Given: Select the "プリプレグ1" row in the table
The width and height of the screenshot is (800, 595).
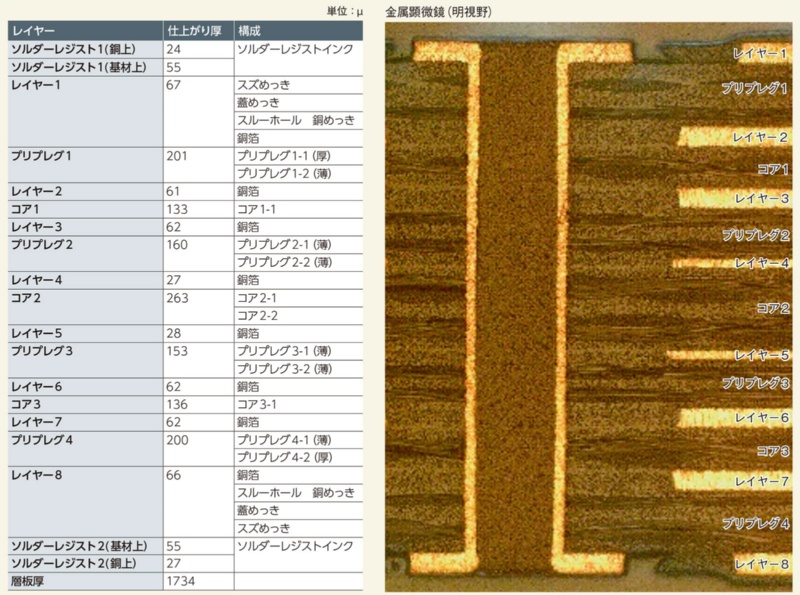Looking at the screenshot, I should coord(41,156).
